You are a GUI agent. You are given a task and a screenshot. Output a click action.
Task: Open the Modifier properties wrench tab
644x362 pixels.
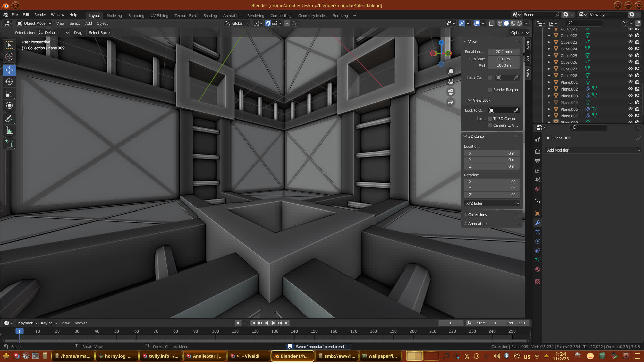538,223
